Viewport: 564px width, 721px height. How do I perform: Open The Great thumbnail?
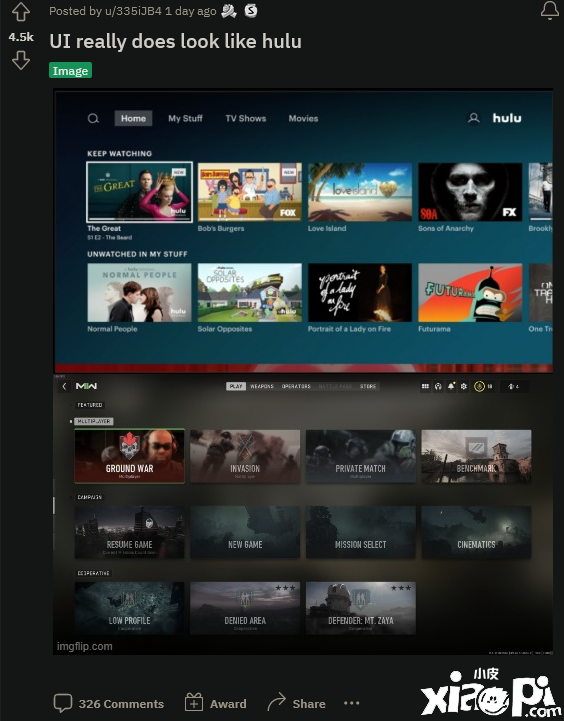139,192
